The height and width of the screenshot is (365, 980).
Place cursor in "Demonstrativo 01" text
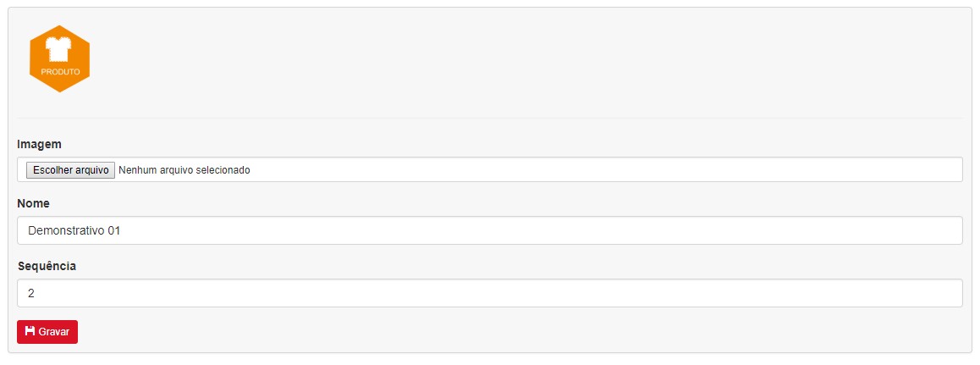point(74,230)
